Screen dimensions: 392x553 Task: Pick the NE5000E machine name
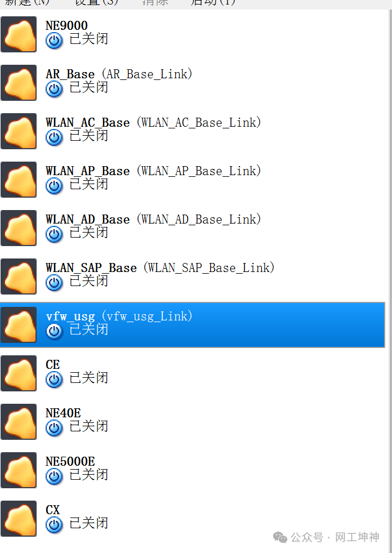click(x=70, y=461)
